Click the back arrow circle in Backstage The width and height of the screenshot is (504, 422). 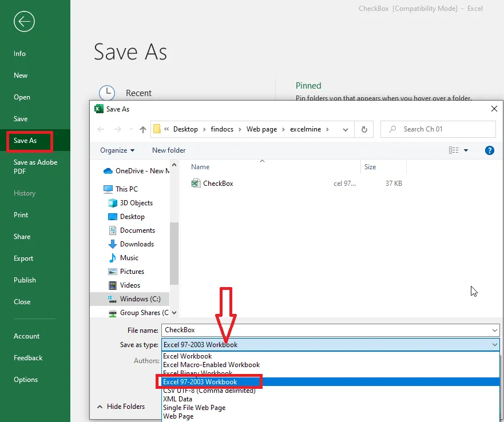24,22
